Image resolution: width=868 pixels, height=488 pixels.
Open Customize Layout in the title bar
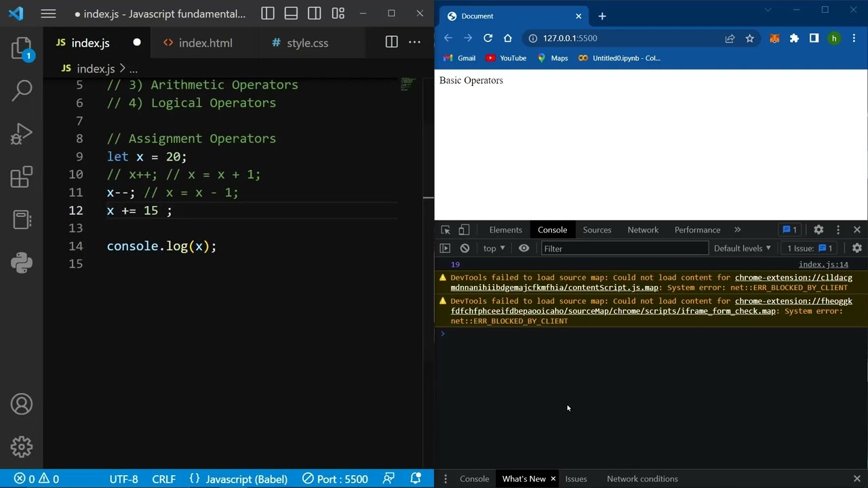click(338, 14)
